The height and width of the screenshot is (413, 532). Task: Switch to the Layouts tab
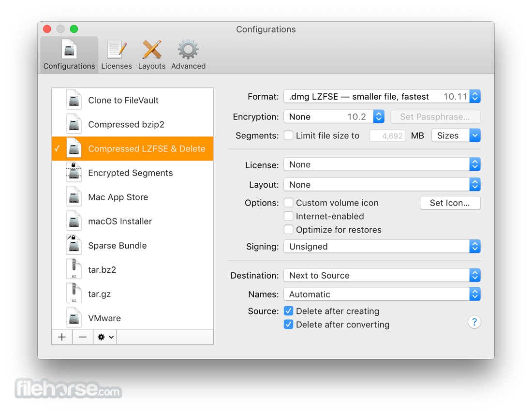(x=152, y=54)
